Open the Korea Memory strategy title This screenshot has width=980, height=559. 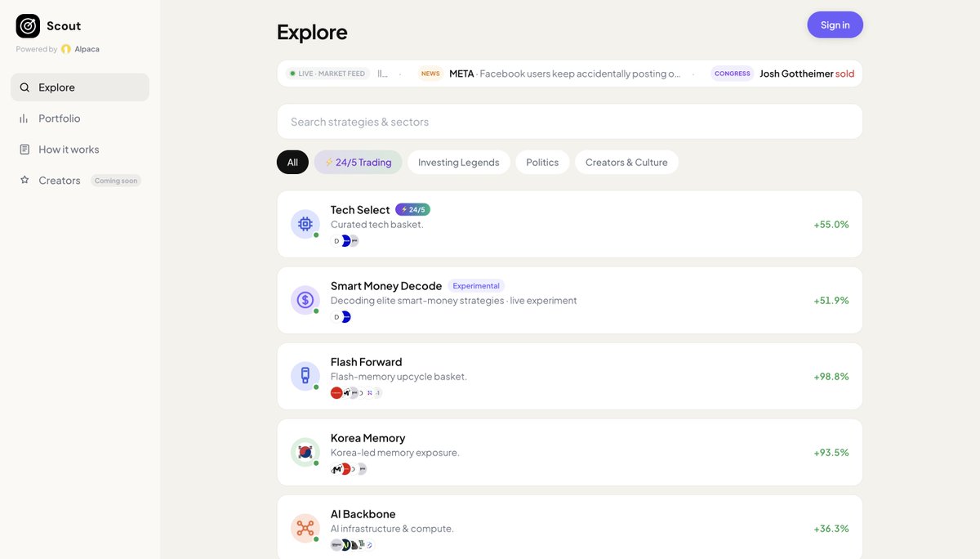(368, 438)
